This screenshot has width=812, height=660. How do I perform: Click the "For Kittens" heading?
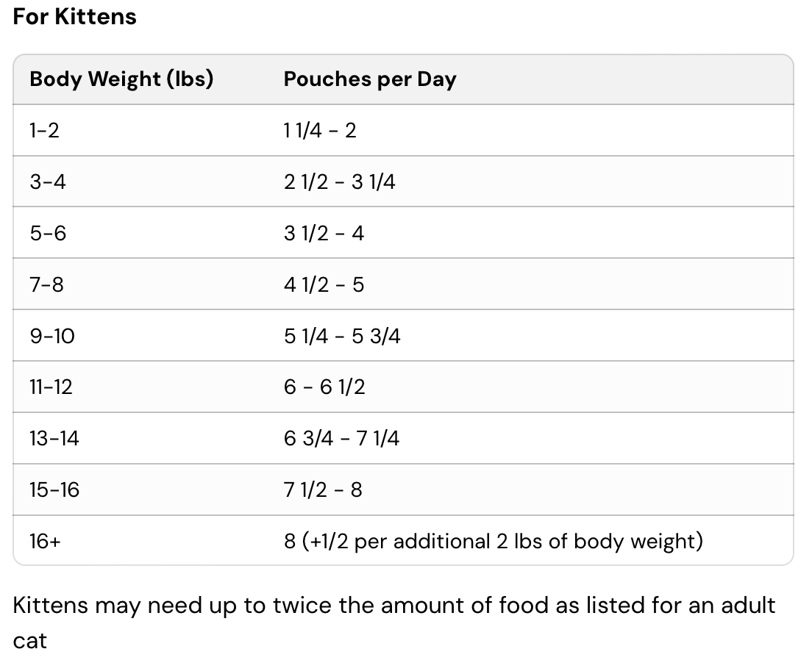click(74, 17)
